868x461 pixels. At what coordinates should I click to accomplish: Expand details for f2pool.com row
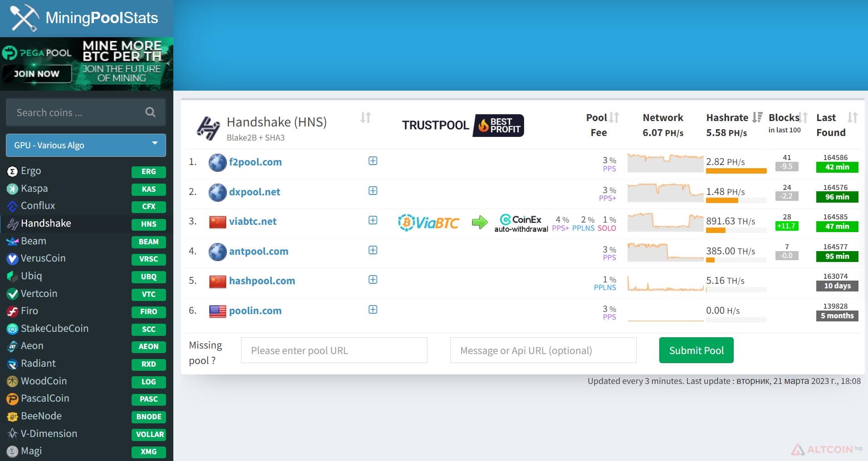(373, 161)
